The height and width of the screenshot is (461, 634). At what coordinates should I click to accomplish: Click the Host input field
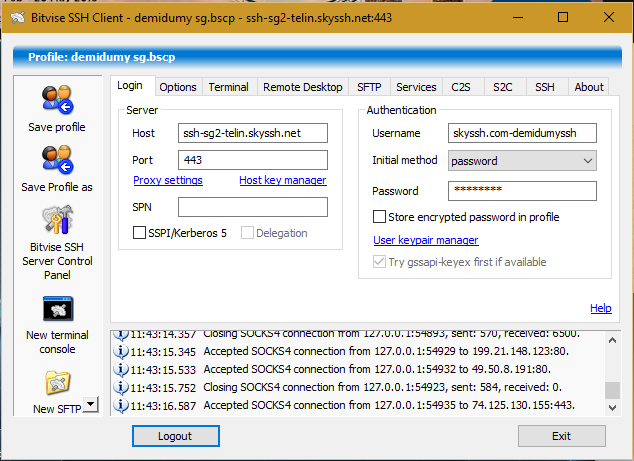[253, 133]
